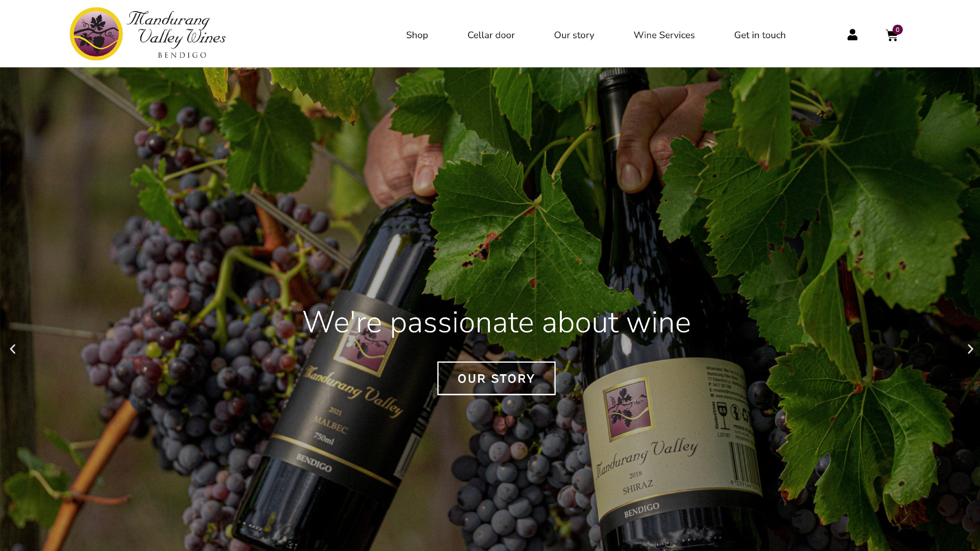Click the 'We're passionate about wine' headline

(496, 323)
